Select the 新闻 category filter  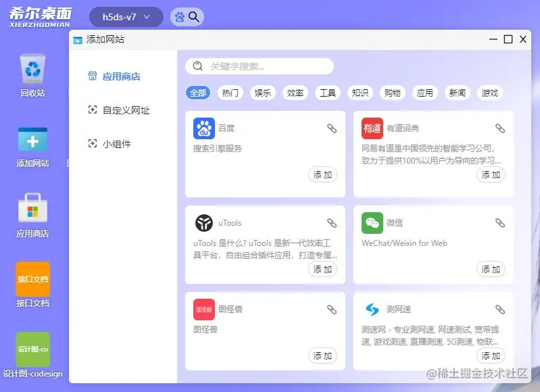[x=457, y=93]
